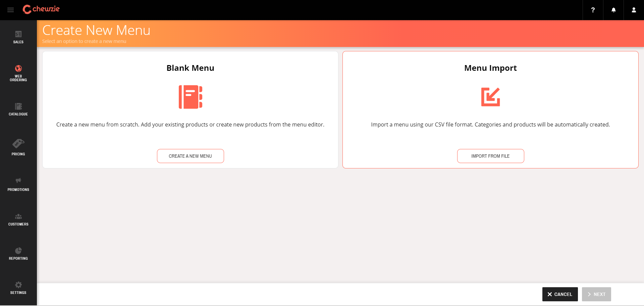
Task: Open the Customers section
Action: pyautogui.click(x=18, y=219)
